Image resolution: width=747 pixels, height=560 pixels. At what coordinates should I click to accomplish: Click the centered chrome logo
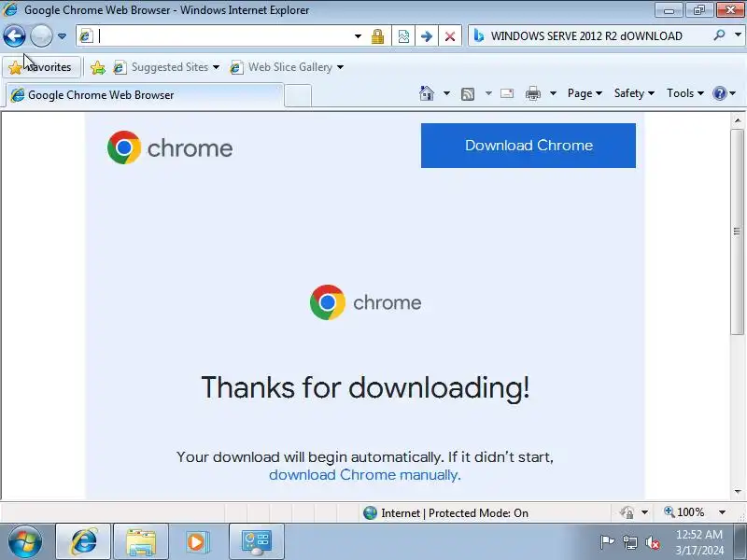tap(365, 302)
